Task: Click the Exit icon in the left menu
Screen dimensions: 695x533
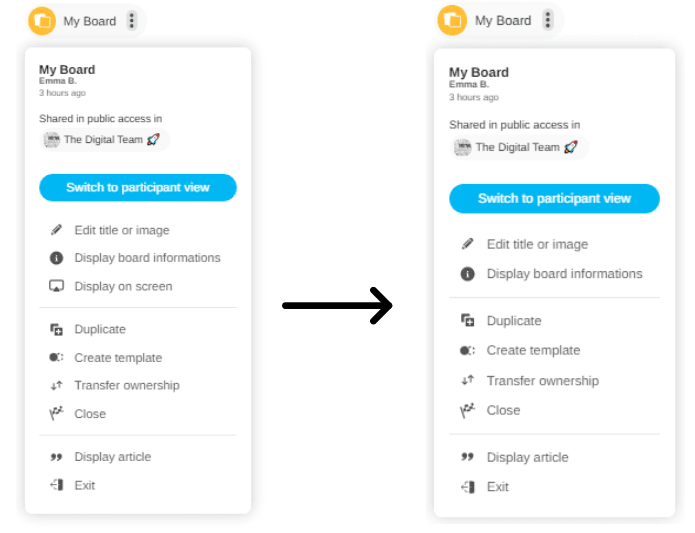Action: point(56,485)
